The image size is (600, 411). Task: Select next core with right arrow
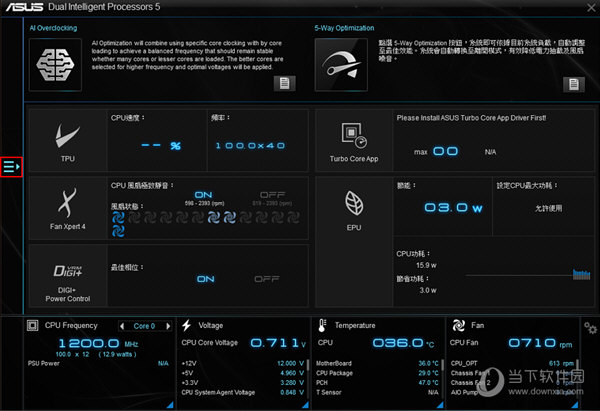point(168,326)
